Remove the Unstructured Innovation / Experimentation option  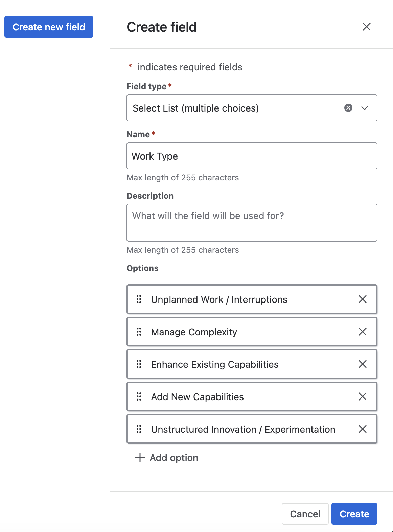[x=363, y=429]
